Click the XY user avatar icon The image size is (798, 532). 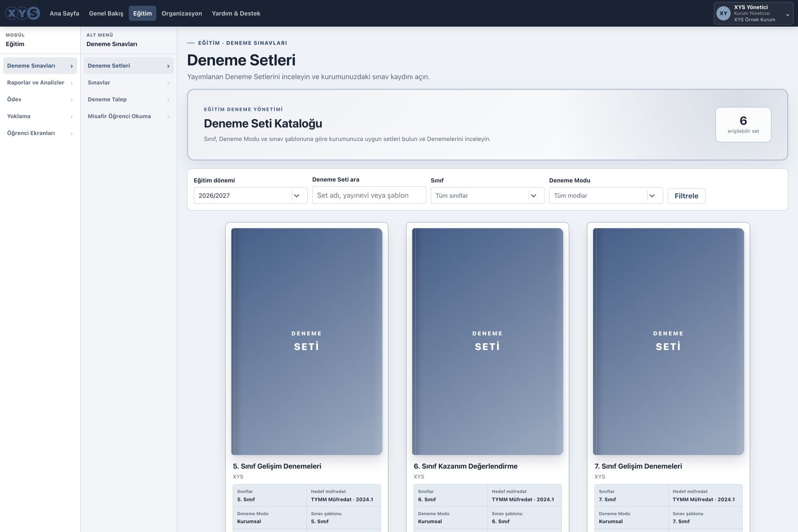point(724,13)
